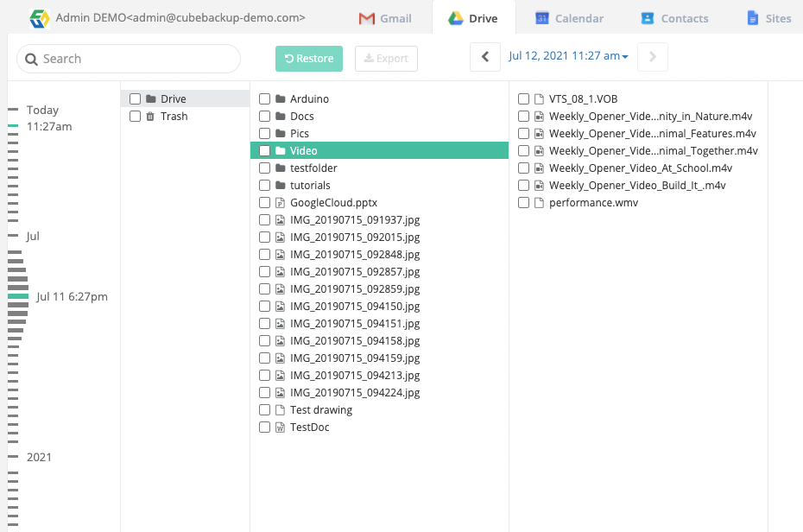Select the TestDoc checkbox
803x532 pixels.
pyautogui.click(x=265, y=427)
